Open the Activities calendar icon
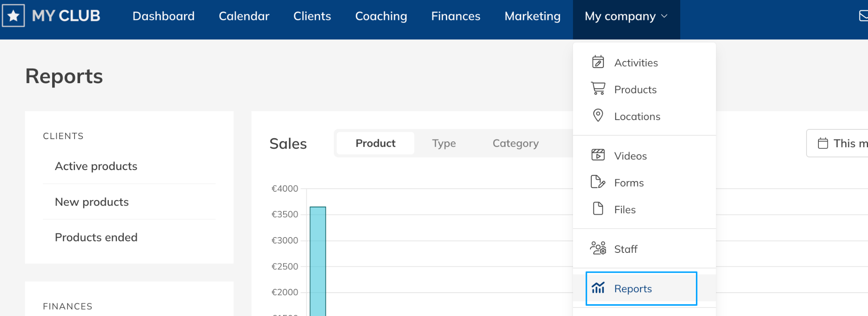 (x=598, y=62)
